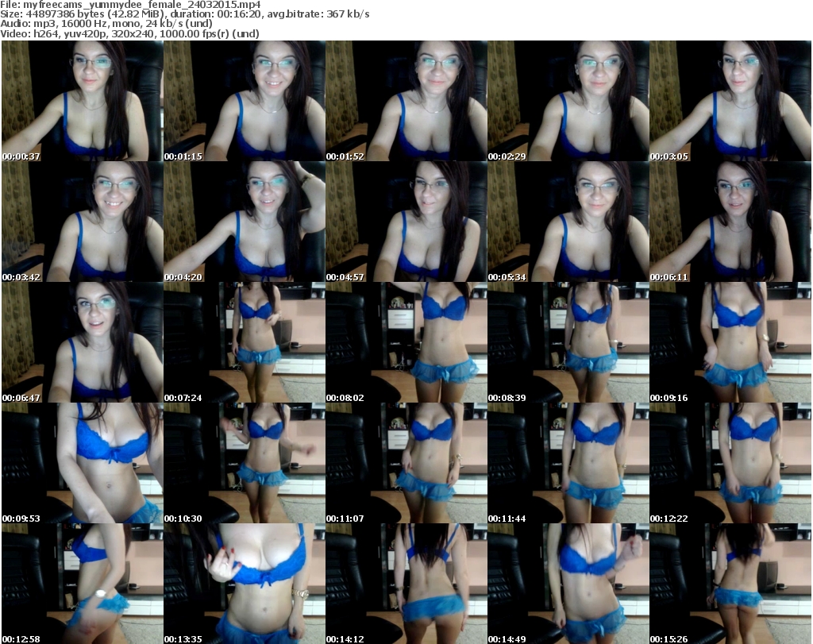Open the thumbnail stamped 00:01:15
Viewport: 813px width, 644px height.
245,101
